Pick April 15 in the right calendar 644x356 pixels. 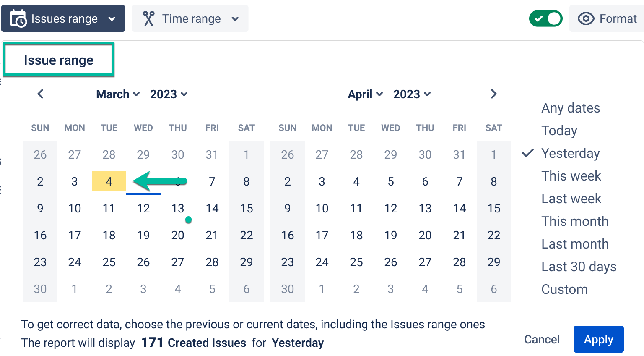click(x=493, y=208)
